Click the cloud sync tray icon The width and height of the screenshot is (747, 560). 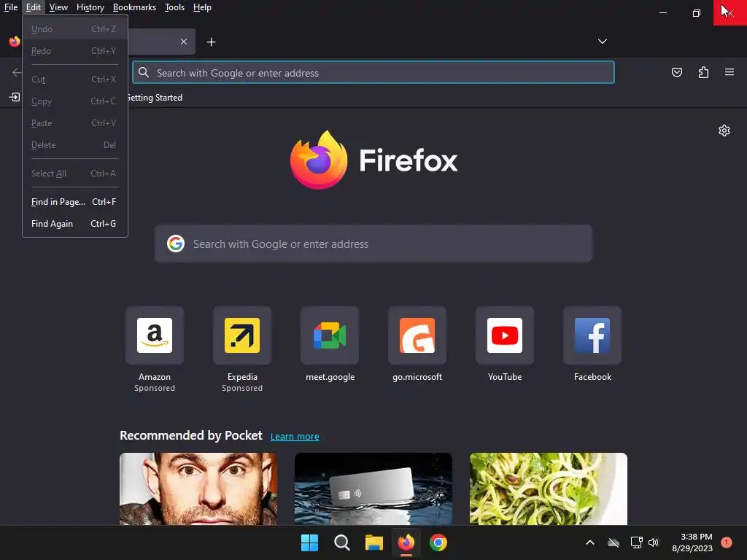pos(613,542)
